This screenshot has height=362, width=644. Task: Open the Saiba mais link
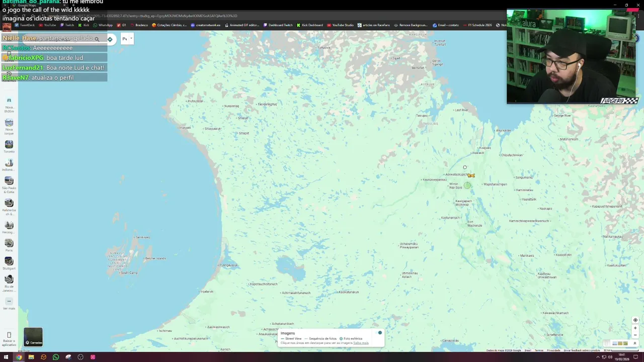point(361,343)
